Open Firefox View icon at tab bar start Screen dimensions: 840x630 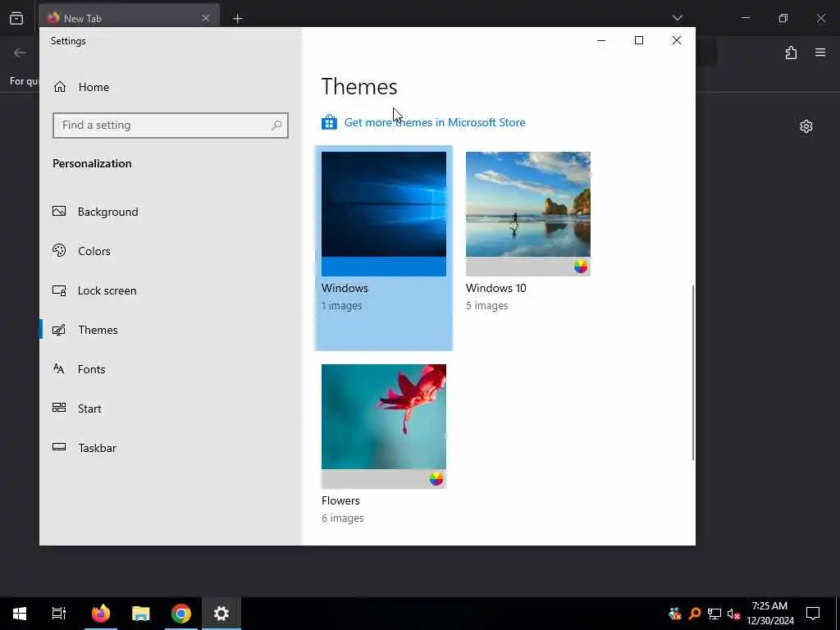[x=16, y=18]
